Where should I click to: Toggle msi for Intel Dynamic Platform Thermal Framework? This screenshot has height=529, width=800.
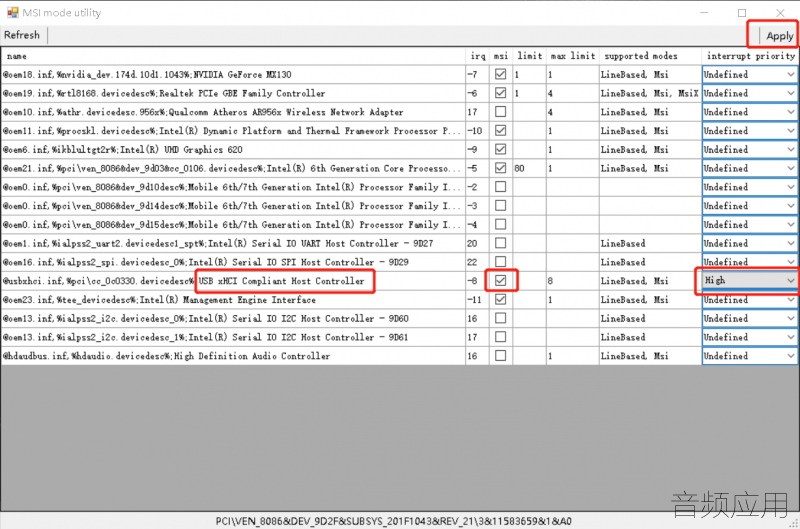pyautogui.click(x=501, y=131)
